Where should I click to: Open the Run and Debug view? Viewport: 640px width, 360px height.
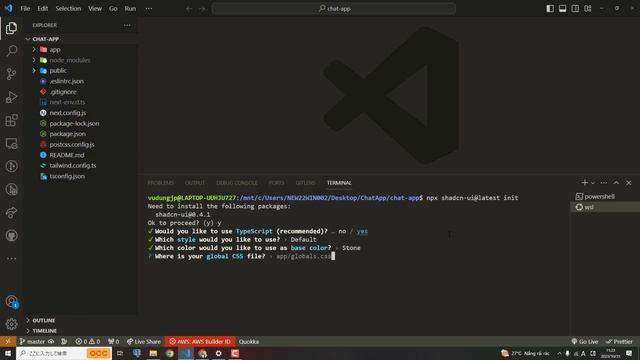11,97
